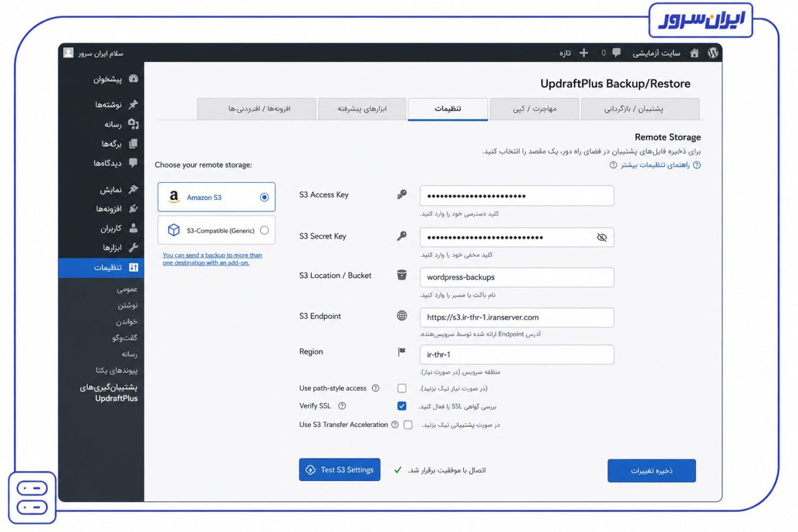
Task: Open پشتیبان‌گیری‌های UpdraftPlus submenu item
Action: [109, 393]
